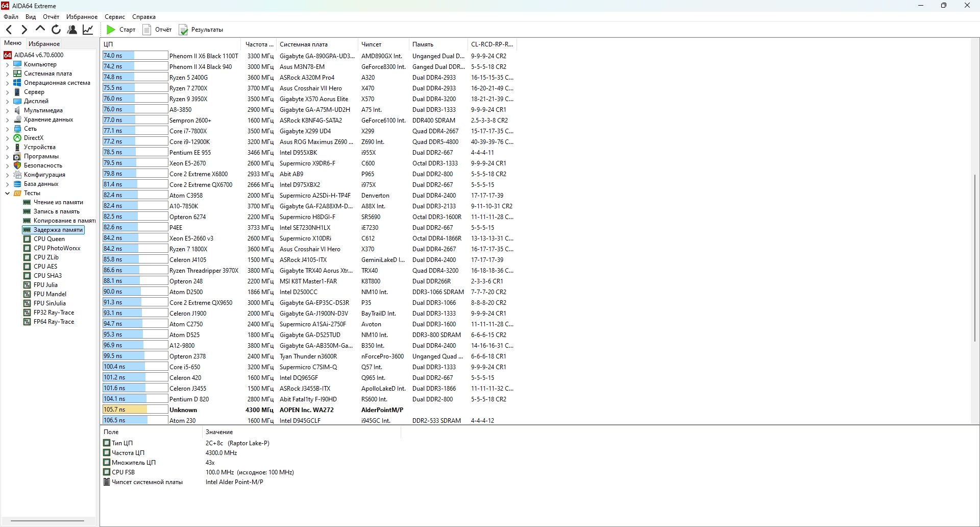Select the Системная плата tree icon
Viewport: 980px width, 527px height.
click(17, 74)
